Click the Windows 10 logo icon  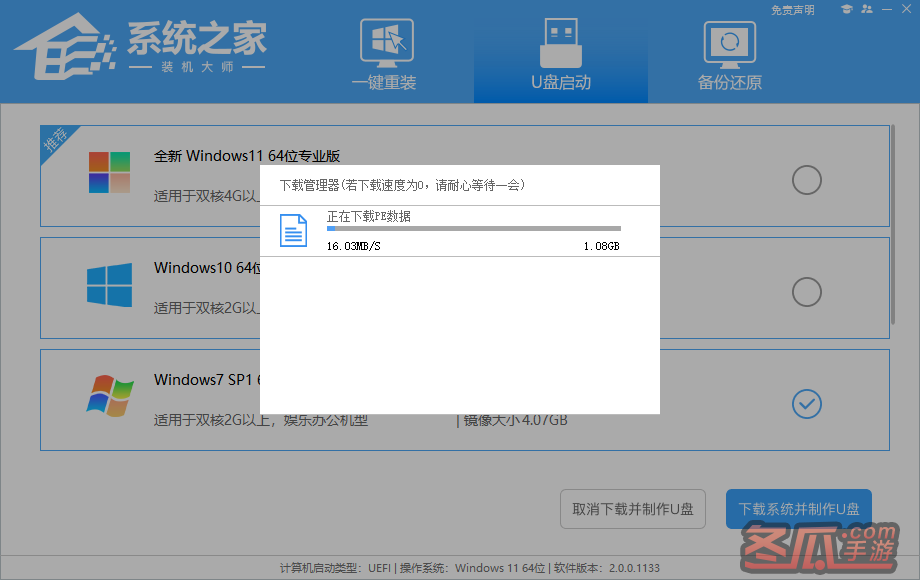(x=109, y=285)
